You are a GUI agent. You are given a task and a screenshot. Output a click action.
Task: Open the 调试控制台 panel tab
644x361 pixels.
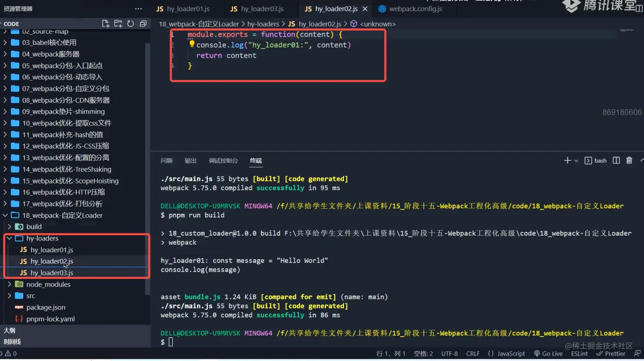click(223, 161)
